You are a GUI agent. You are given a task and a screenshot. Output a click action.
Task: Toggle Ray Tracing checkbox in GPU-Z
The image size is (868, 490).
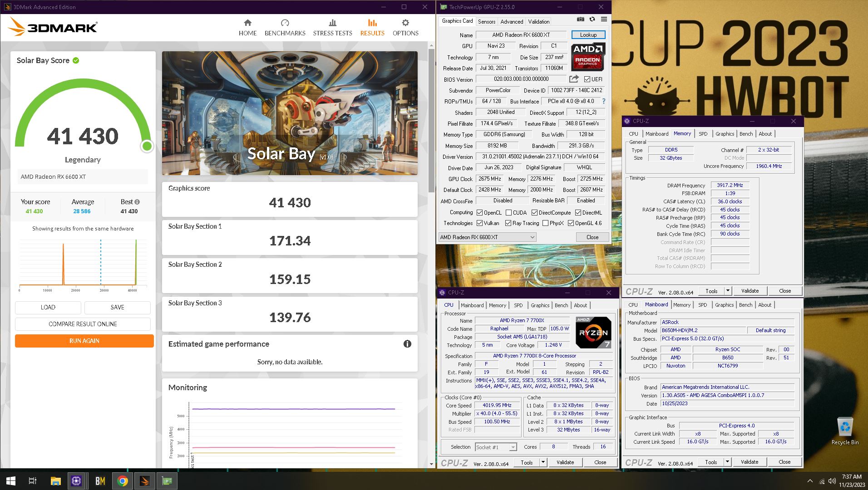(x=508, y=223)
